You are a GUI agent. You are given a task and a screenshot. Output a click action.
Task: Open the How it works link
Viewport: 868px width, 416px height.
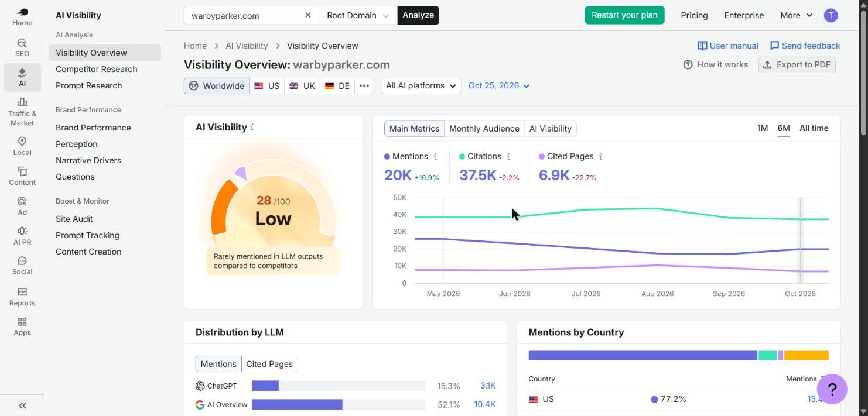click(716, 64)
